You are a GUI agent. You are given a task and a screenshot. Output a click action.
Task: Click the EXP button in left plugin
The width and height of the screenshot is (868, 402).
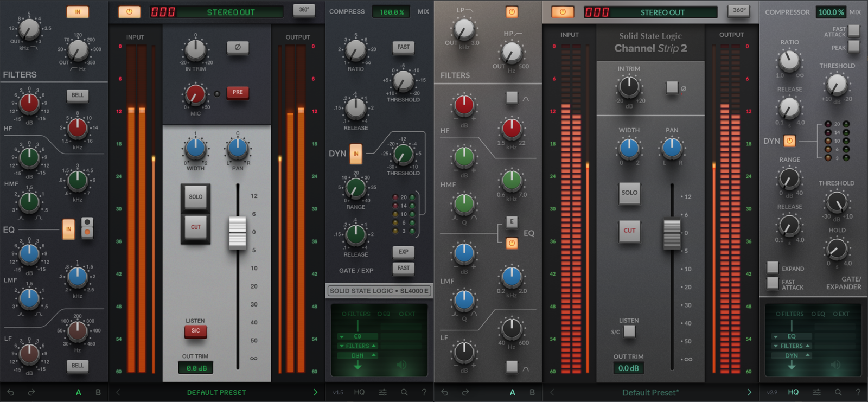tap(404, 252)
